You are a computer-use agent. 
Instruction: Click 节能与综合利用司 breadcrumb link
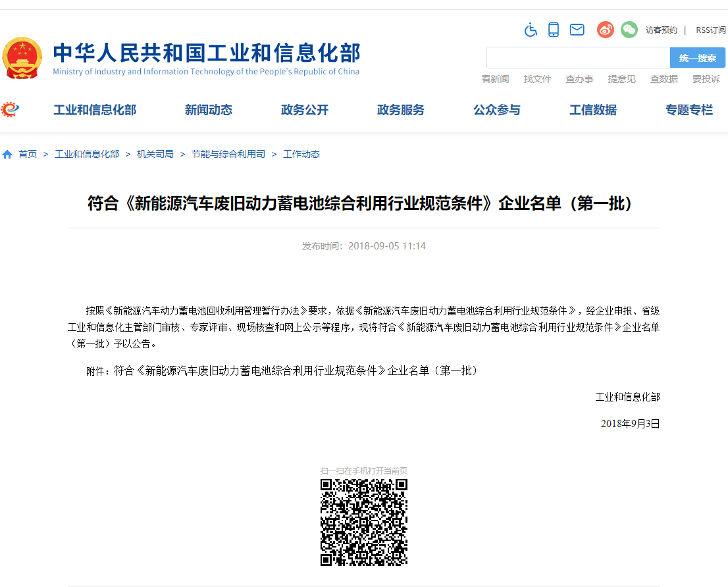(x=228, y=154)
